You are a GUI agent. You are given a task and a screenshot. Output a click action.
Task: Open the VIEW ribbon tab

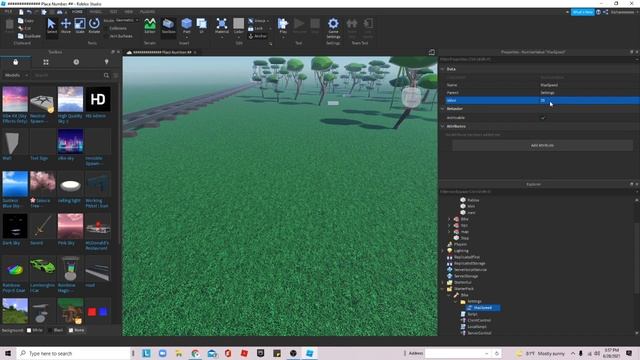point(129,12)
